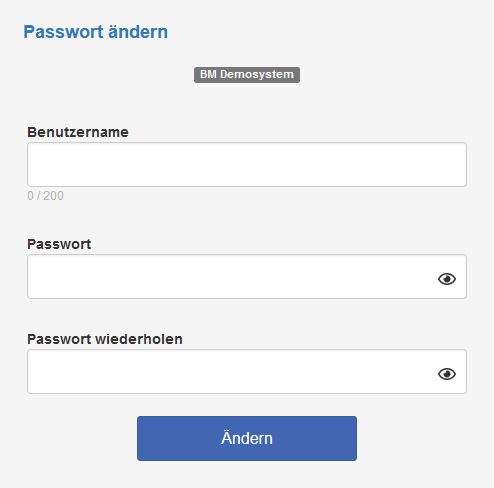494x488 pixels.
Task: Submit the form with the Ändern button
Action: tap(247, 438)
